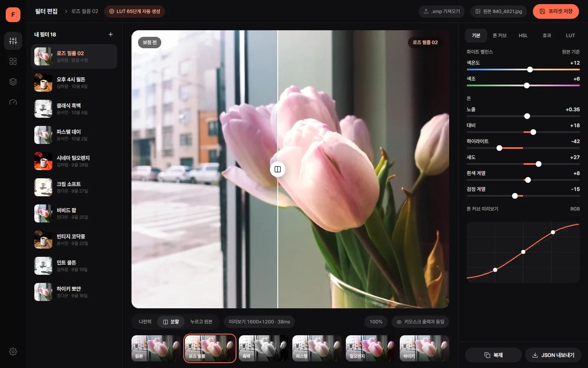588x368 pixels.
Task: Open the 키오스크 출력과 동일 preview option
Action: 420,322
